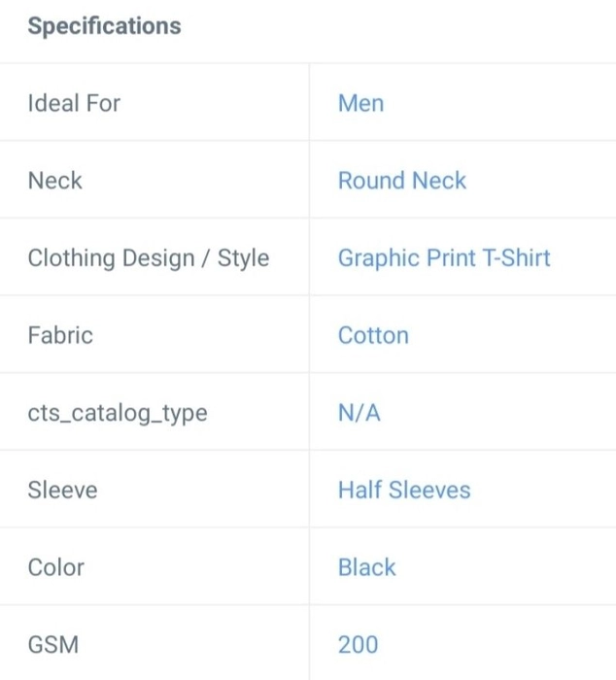Click the Specifications heading
616x680 pixels.
tap(105, 26)
